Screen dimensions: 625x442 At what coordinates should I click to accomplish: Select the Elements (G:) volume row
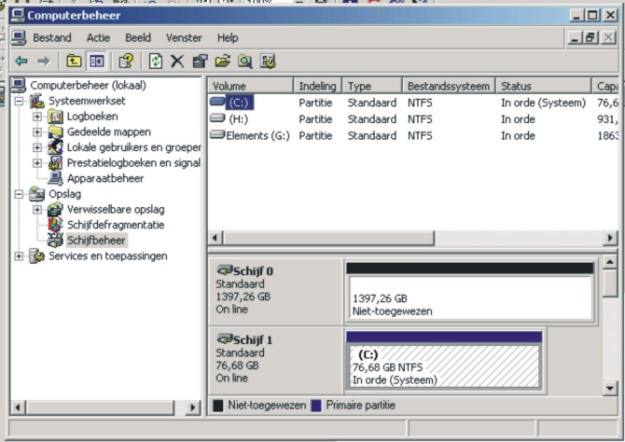[413, 136]
